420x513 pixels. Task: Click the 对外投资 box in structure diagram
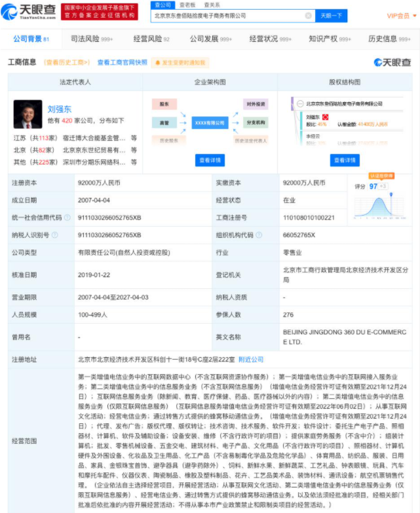[x=256, y=104]
